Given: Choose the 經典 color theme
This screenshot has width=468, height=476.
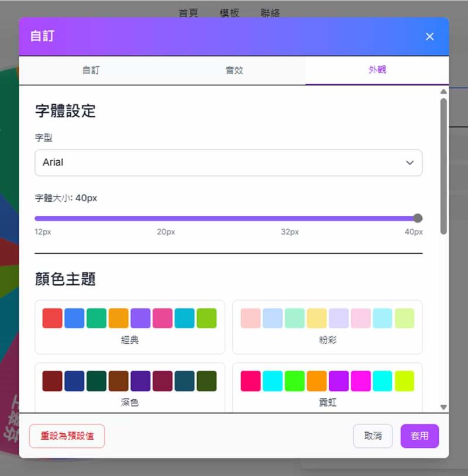Looking at the screenshot, I should click(x=130, y=340).
